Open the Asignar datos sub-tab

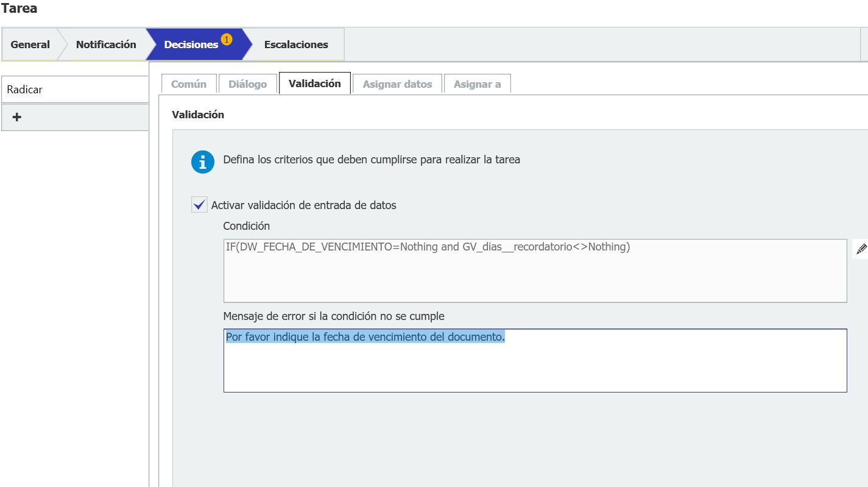coord(397,84)
